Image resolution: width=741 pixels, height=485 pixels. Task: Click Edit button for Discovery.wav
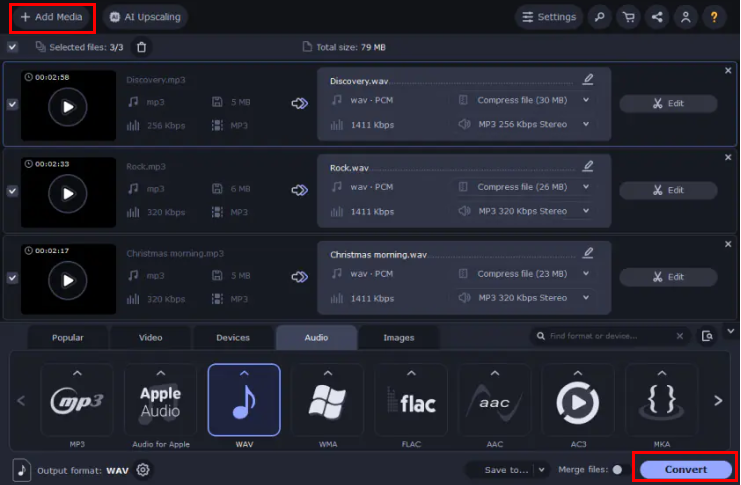[x=668, y=104]
